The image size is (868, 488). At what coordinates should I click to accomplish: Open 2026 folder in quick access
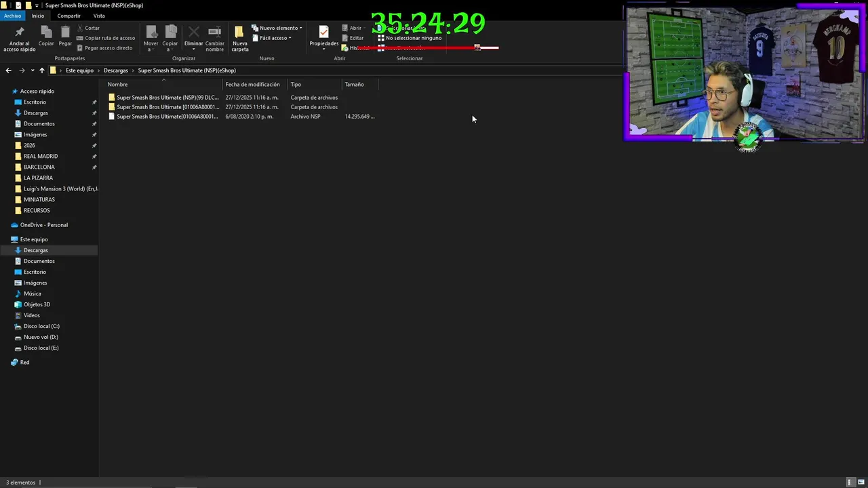(29, 146)
